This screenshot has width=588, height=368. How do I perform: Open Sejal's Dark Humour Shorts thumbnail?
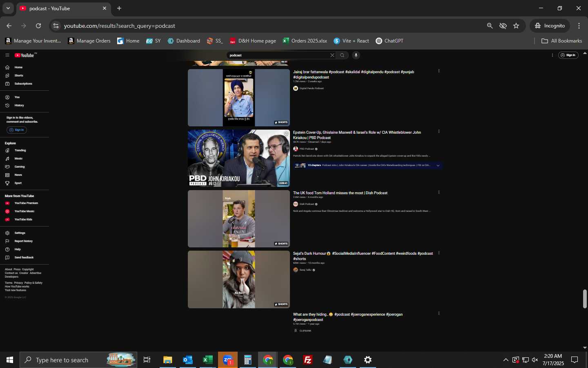[x=239, y=279]
